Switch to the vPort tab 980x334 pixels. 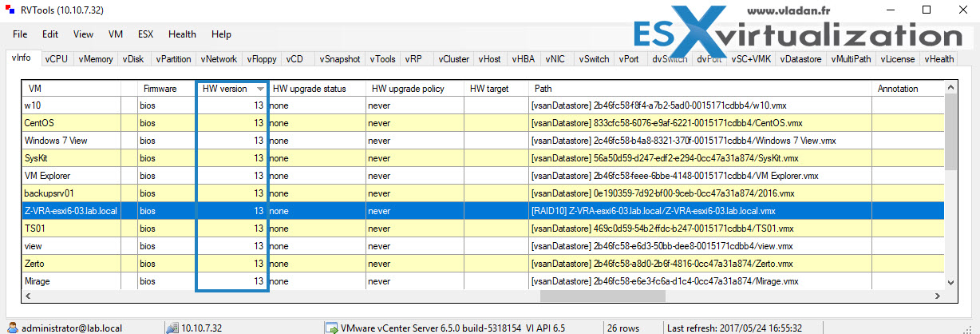pyautogui.click(x=629, y=58)
